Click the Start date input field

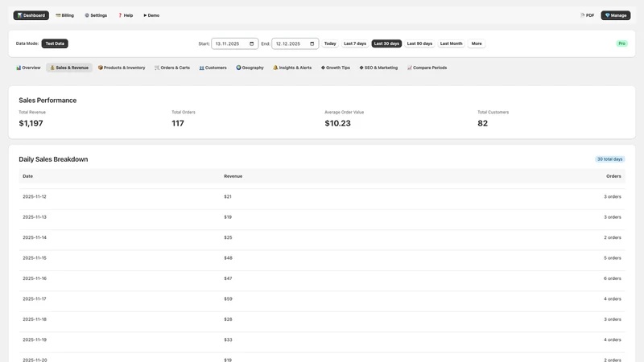pyautogui.click(x=234, y=43)
